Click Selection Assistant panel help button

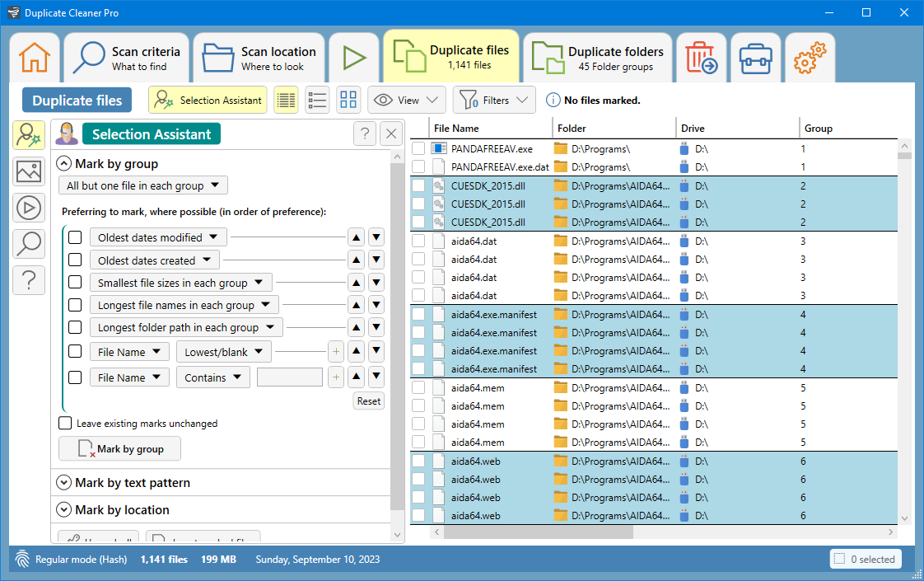[366, 134]
